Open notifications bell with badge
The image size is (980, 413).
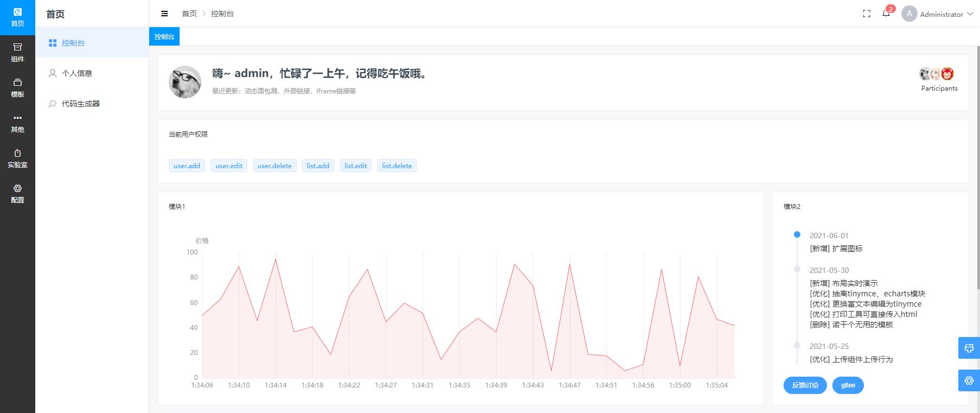886,14
